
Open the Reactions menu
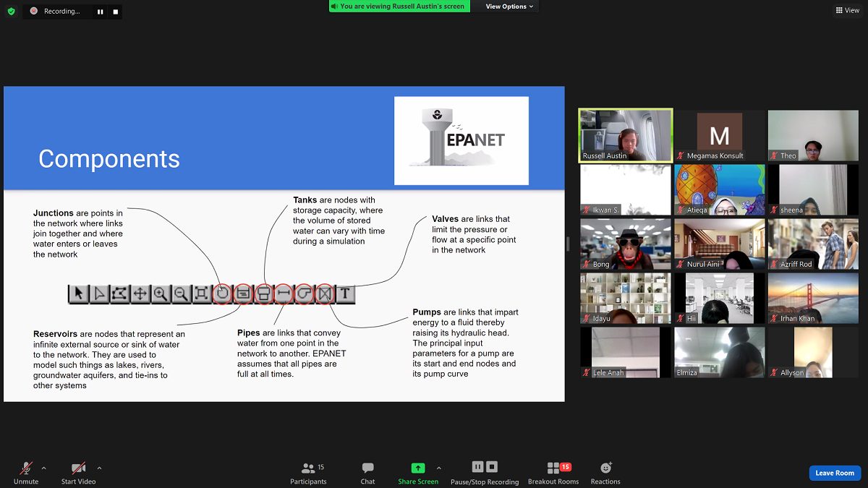605,473
